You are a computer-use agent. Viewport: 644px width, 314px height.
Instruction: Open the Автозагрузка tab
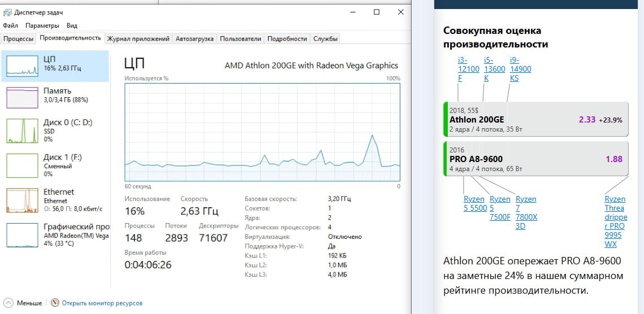pos(195,39)
